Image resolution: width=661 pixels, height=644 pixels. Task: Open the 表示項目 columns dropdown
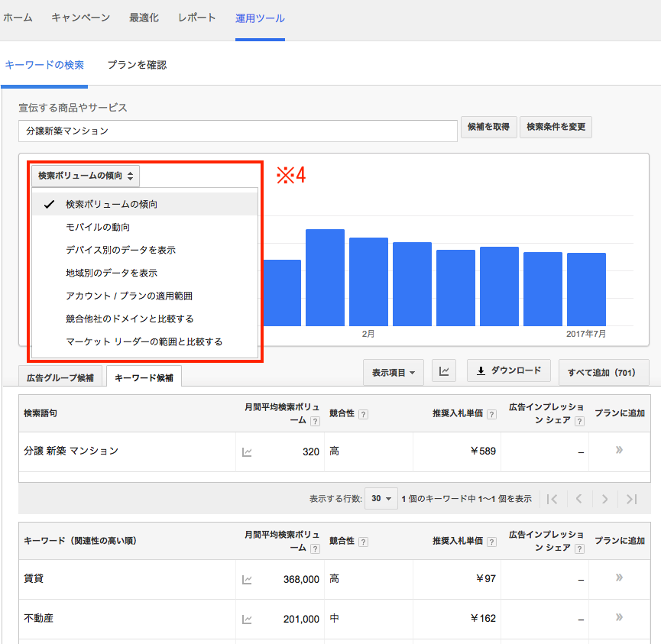(394, 373)
